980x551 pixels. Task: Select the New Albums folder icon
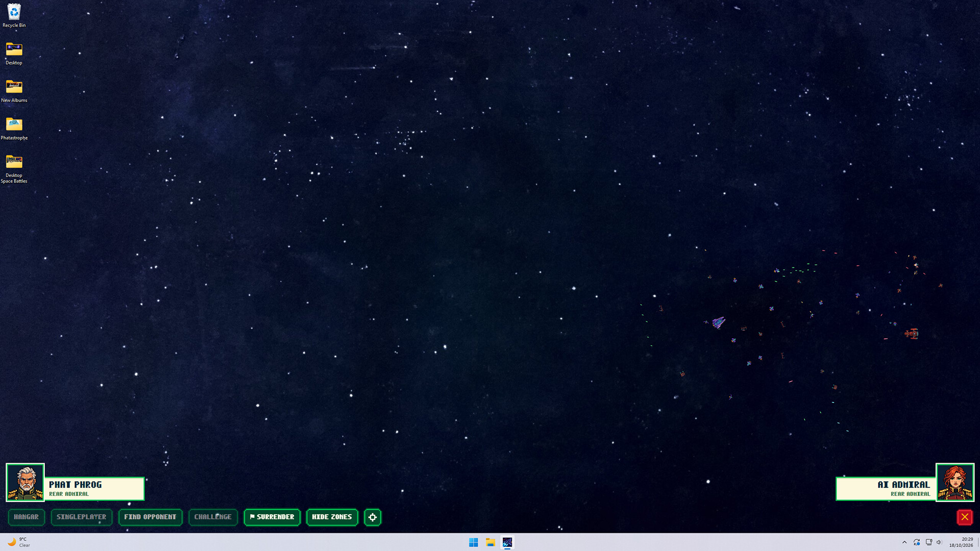[14, 91]
